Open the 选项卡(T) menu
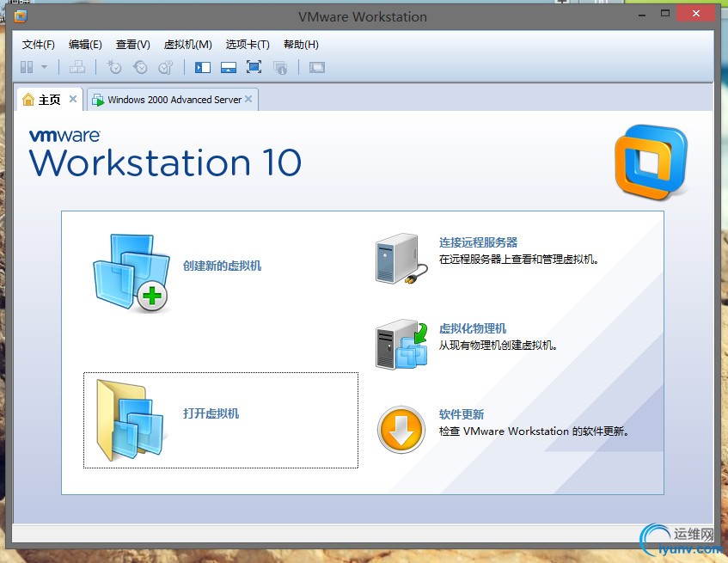This screenshot has width=728, height=563. [248, 45]
